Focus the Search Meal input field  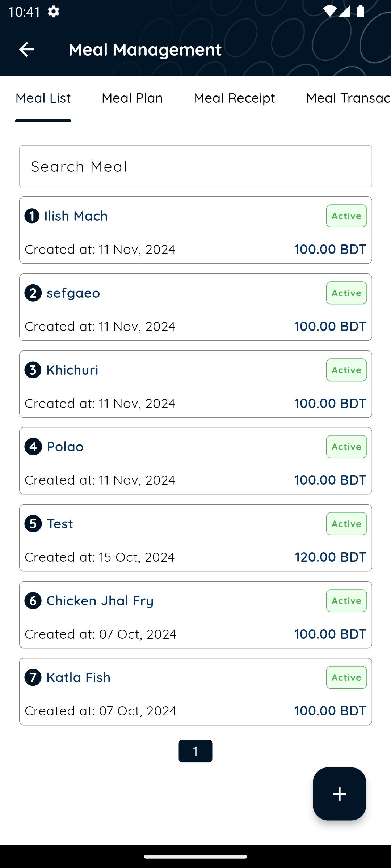[195, 166]
